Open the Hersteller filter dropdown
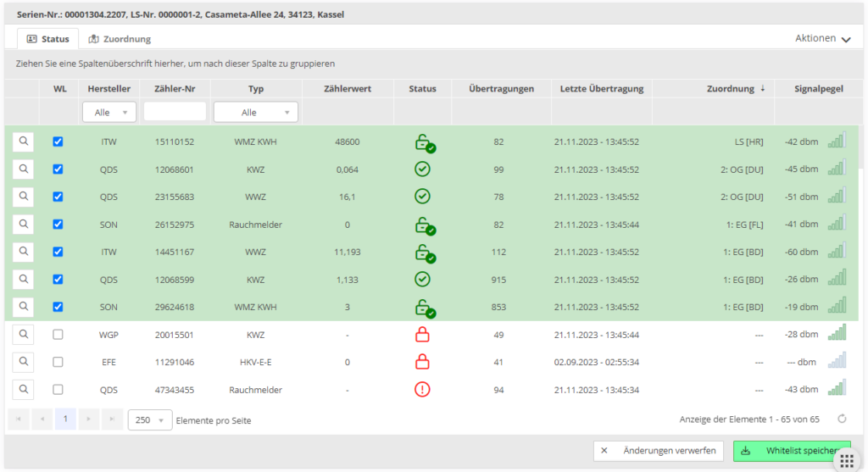The height and width of the screenshot is (472, 868). tap(109, 112)
